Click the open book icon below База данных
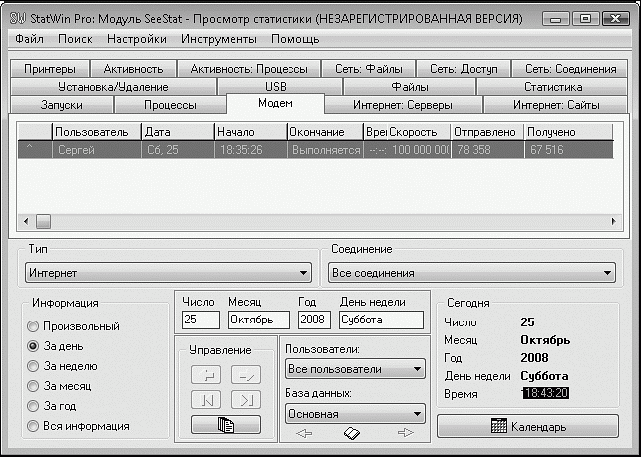The image size is (641, 457). (x=353, y=433)
